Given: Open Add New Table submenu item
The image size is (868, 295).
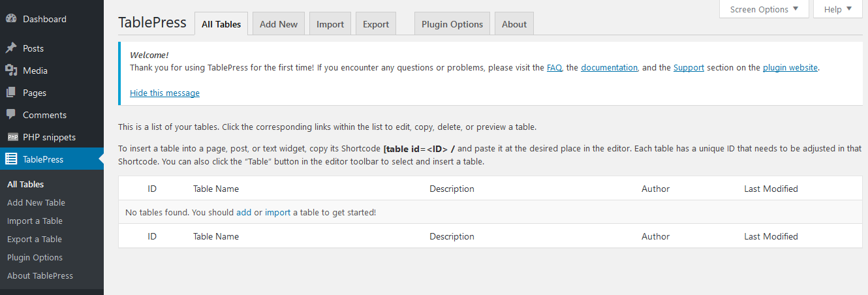Looking at the screenshot, I should [36, 202].
